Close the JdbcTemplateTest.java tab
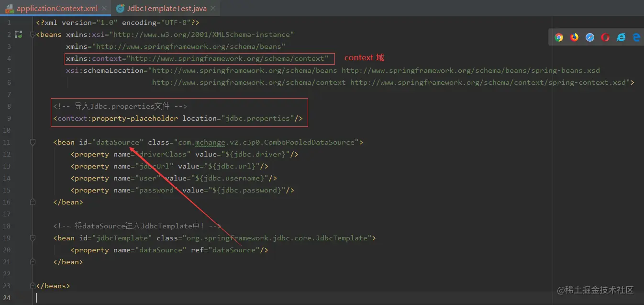The image size is (644, 305). (x=212, y=9)
